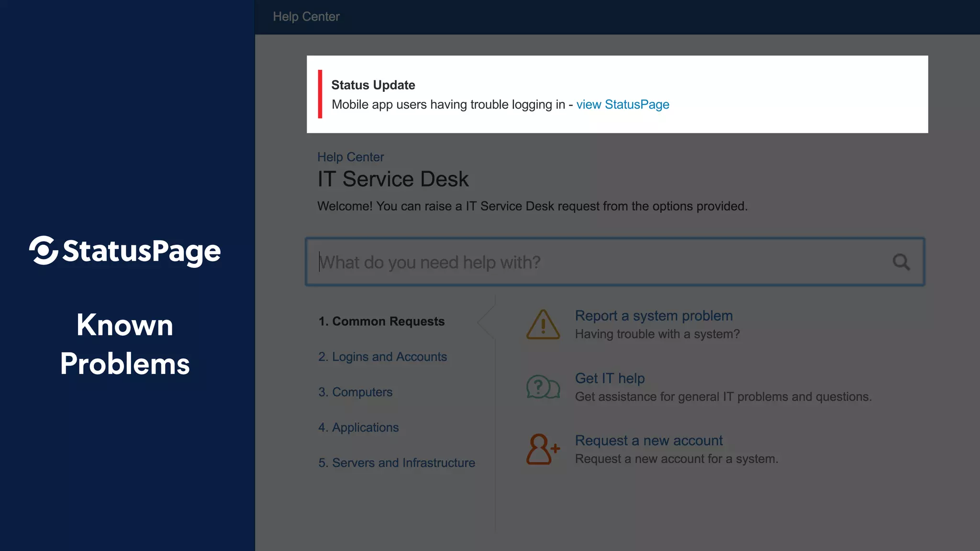
Task: Open the Get IT help request
Action: tap(610, 378)
